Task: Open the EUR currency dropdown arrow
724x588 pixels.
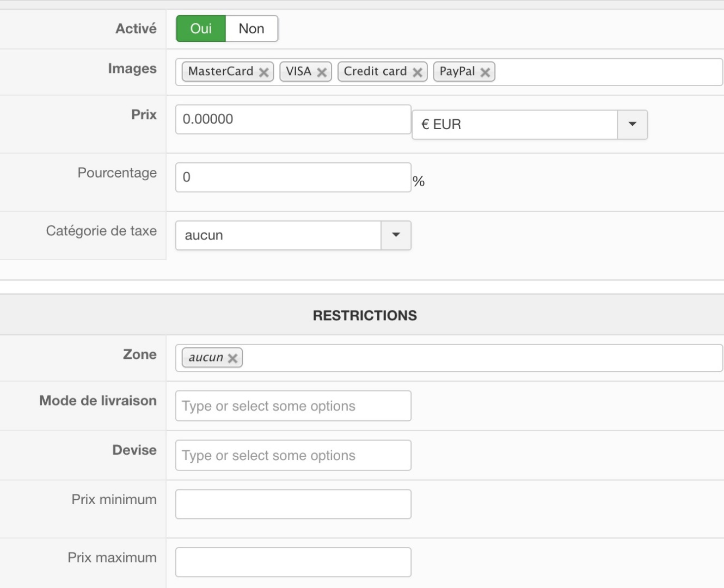Action: (x=632, y=125)
